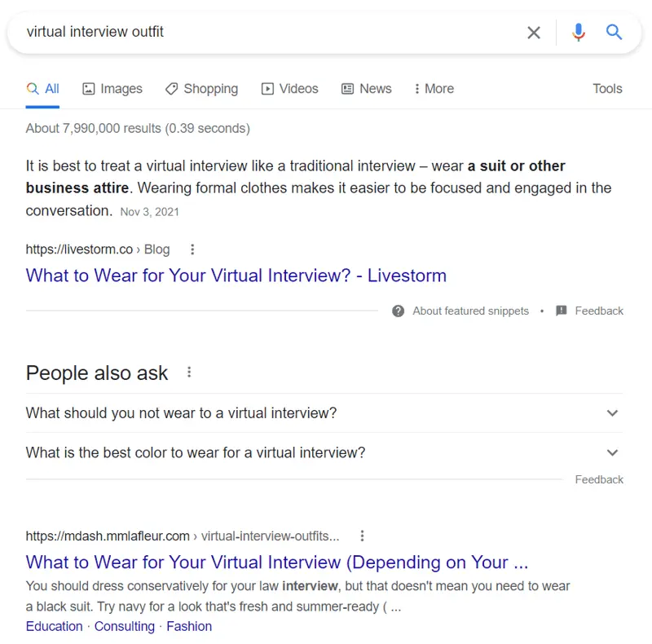Click the blue magnifying glass search icon
This screenshot has height=644, width=652.
(614, 33)
